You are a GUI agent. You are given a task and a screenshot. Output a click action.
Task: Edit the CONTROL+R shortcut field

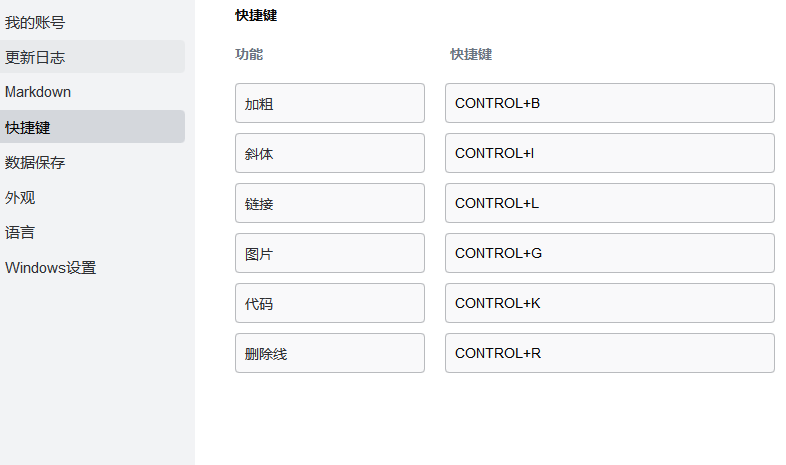609,353
